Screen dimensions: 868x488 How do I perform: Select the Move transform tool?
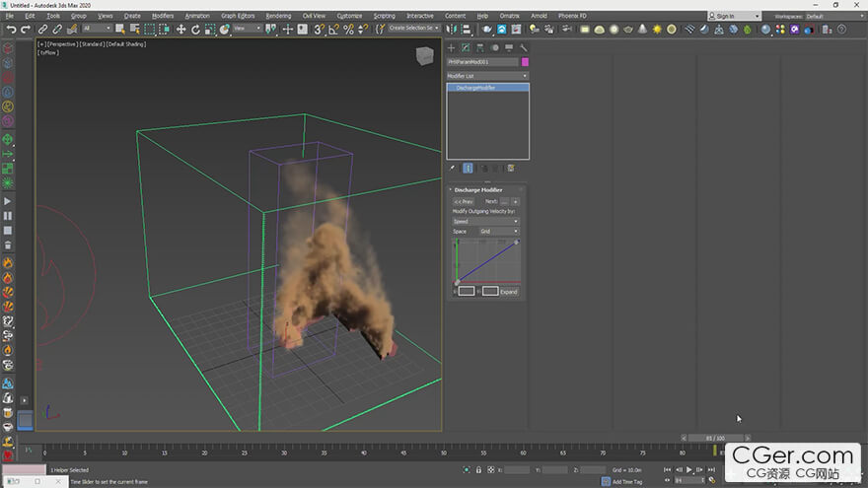click(x=181, y=30)
